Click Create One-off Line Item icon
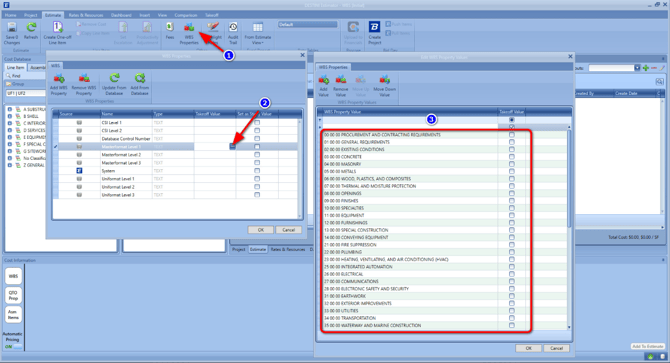This screenshot has height=363, width=670. pyautogui.click(x=57, y=28)
